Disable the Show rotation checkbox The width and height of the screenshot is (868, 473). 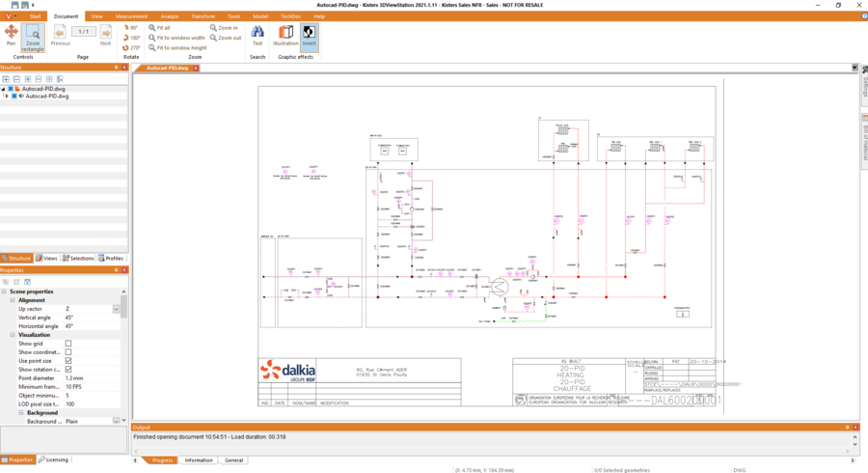click(x=68, y=370)
